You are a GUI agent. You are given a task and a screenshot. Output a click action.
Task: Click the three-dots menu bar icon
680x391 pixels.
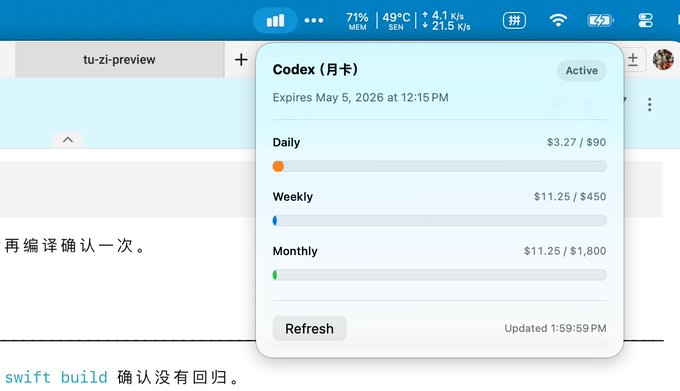coord(314,20)
